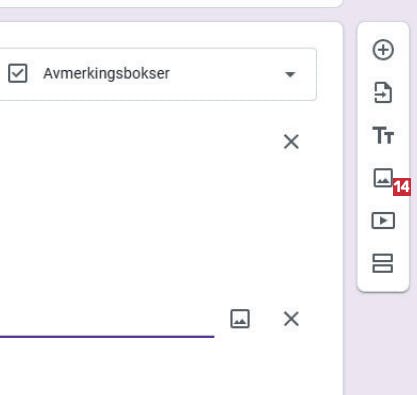The image size is (417, 395).
Task: Open the Avmerkingsbokser question type dropdown
Action: click(157, 74)
